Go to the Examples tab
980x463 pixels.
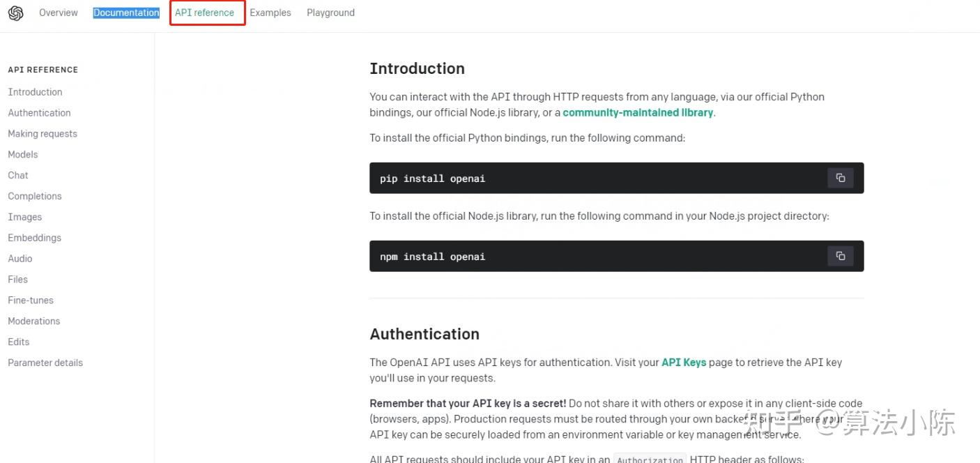point(270,13)
